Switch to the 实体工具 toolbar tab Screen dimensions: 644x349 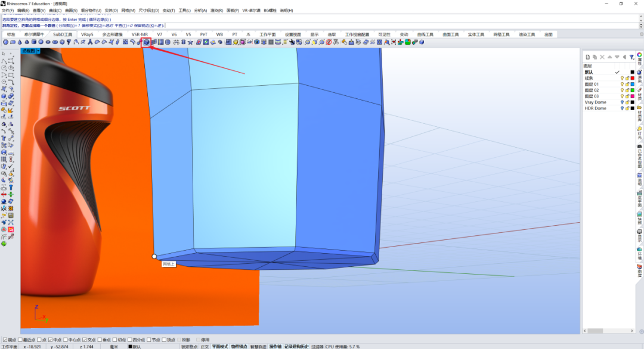pyautogui.click(x=476, y=35)
